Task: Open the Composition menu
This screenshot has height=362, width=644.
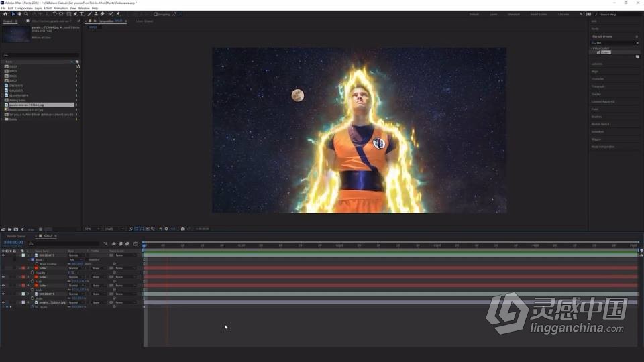Action: click(x=24, y=8)
